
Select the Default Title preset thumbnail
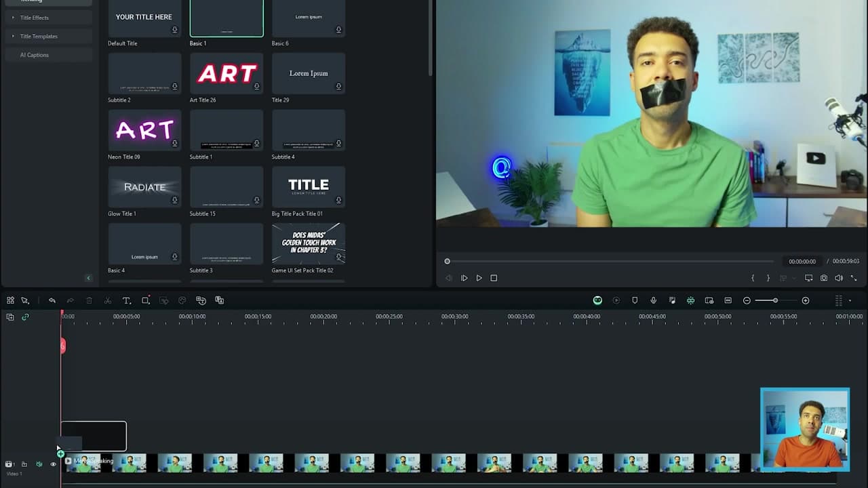pos(144,18)
